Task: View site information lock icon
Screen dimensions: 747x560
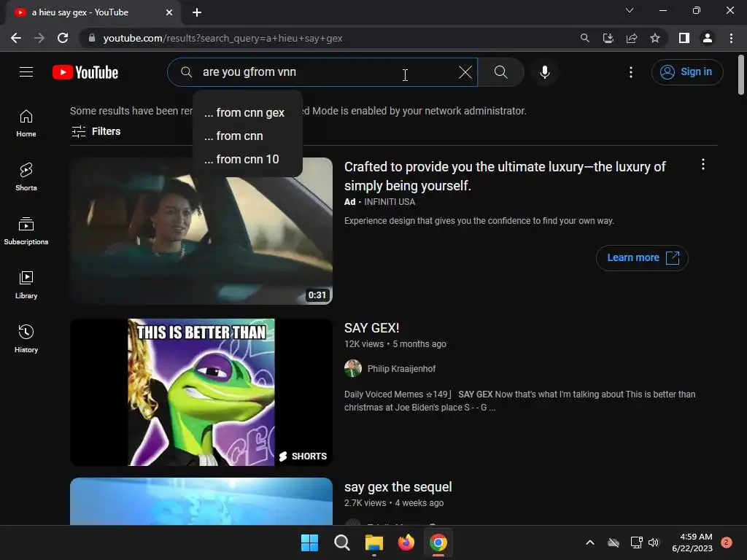Action: (92, 38)
